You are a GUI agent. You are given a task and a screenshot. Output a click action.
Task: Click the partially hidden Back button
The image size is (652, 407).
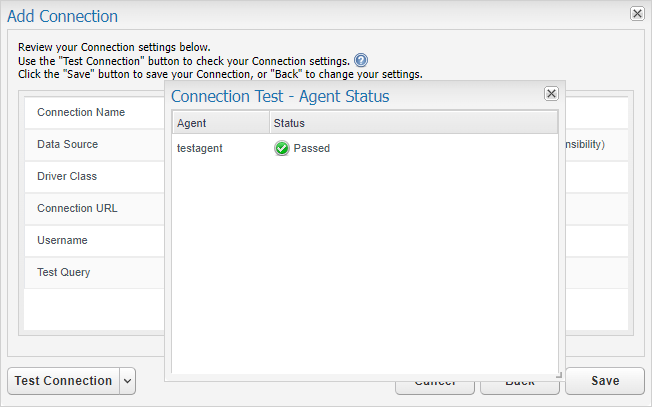(520, 387)
